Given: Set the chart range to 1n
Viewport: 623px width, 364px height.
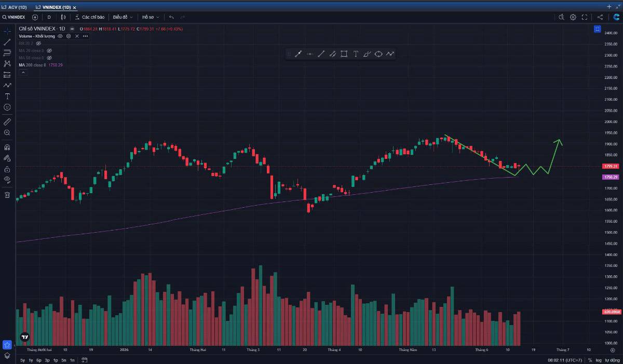Looking at the screenshot, I should (x=72, y=360).
